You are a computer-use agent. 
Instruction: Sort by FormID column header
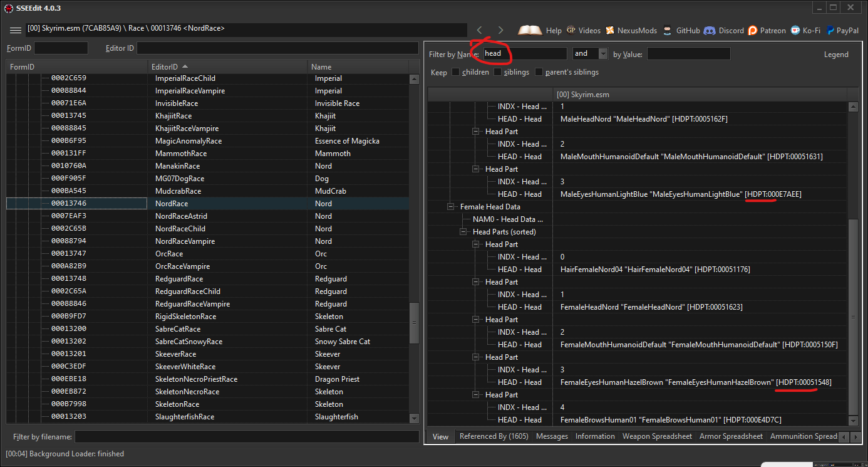[77, 66]
